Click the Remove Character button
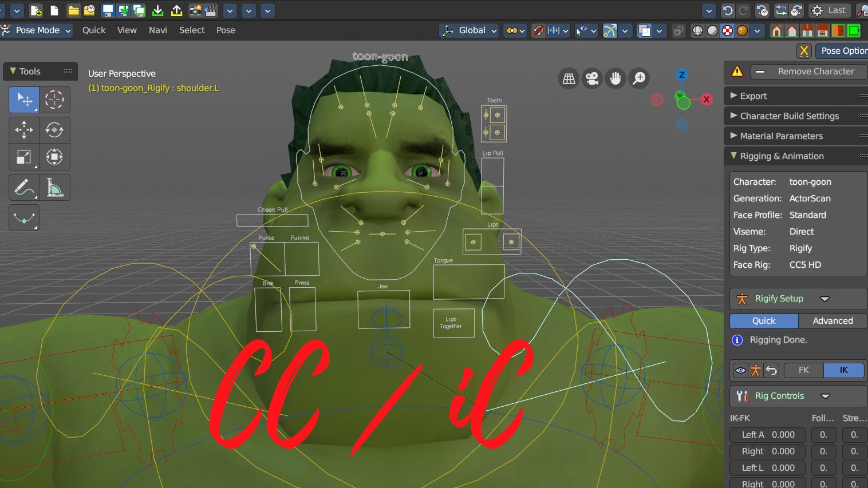 pos(808,72)
